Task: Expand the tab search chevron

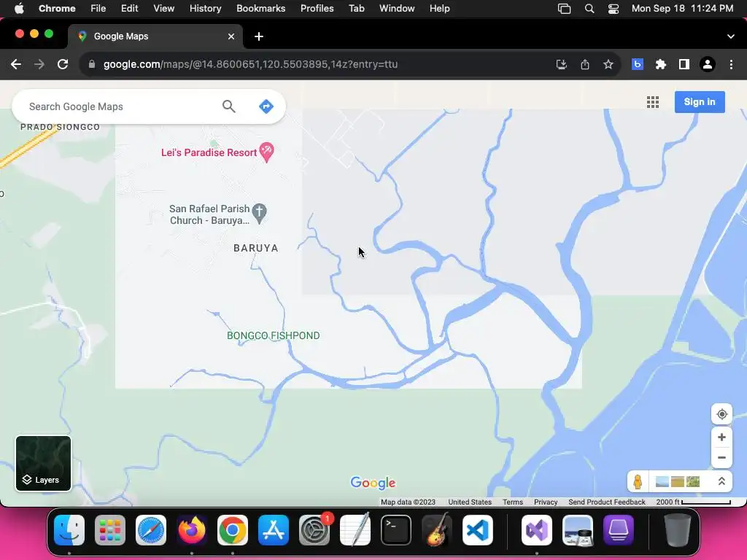Action: tap(730, 36)
